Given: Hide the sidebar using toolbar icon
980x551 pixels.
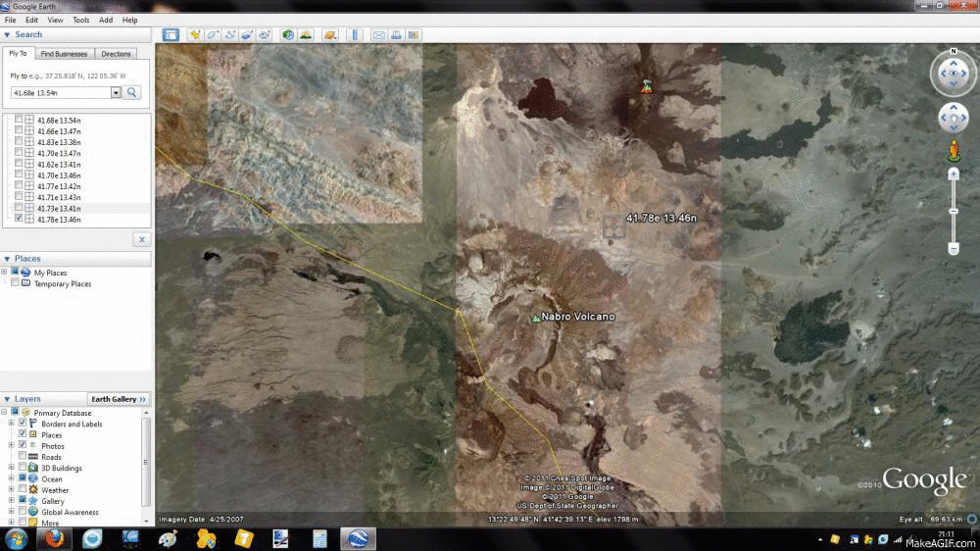Looking at the screenshot, I should click(x=171, y=34).
